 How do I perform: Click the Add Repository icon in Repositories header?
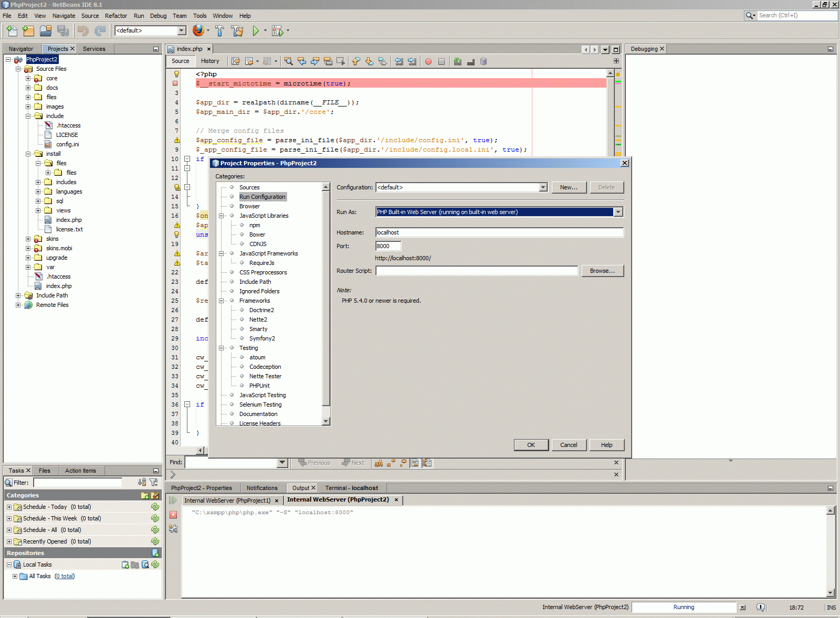(x=155, y=553)
